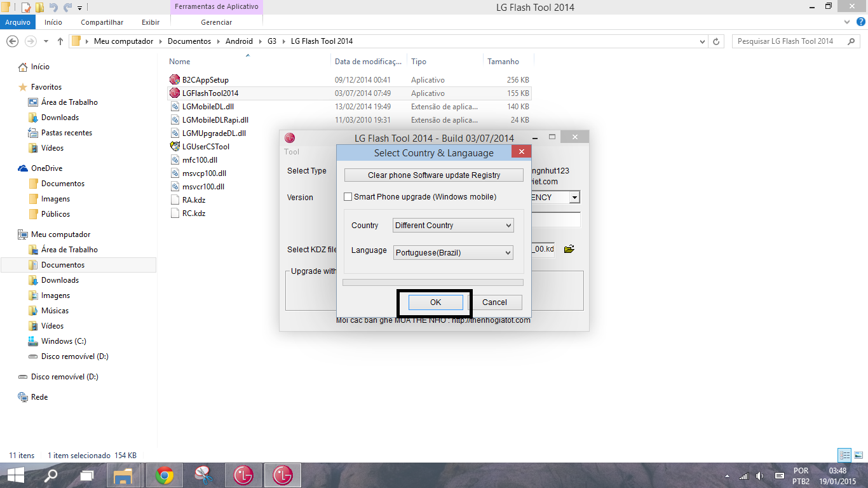This screenshot has width=868, height=488.
Task: Open Rede in navigation pane
Action: pos(39,397)
